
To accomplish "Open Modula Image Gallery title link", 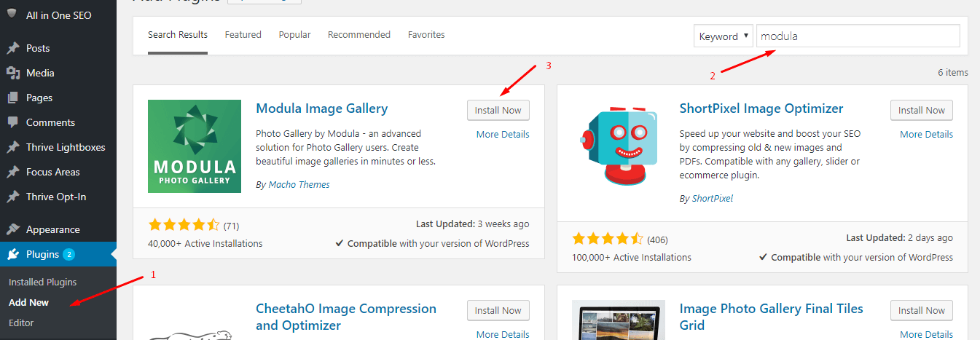I will tap(322, 108).
